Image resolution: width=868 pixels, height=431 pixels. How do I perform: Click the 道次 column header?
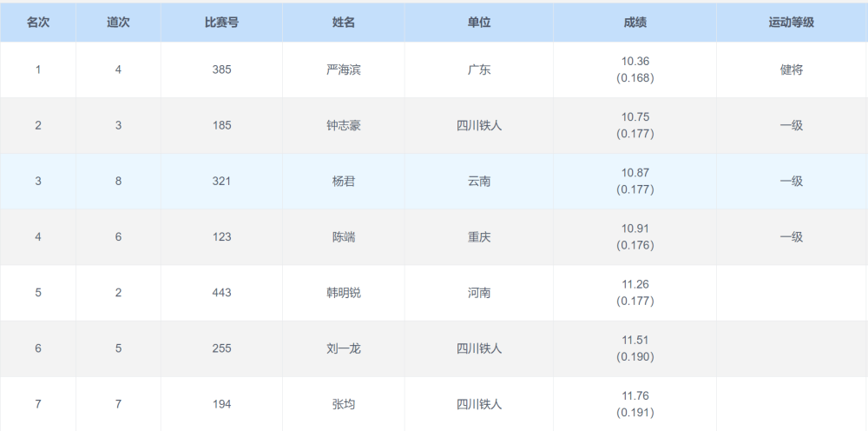tap(118, 23)
